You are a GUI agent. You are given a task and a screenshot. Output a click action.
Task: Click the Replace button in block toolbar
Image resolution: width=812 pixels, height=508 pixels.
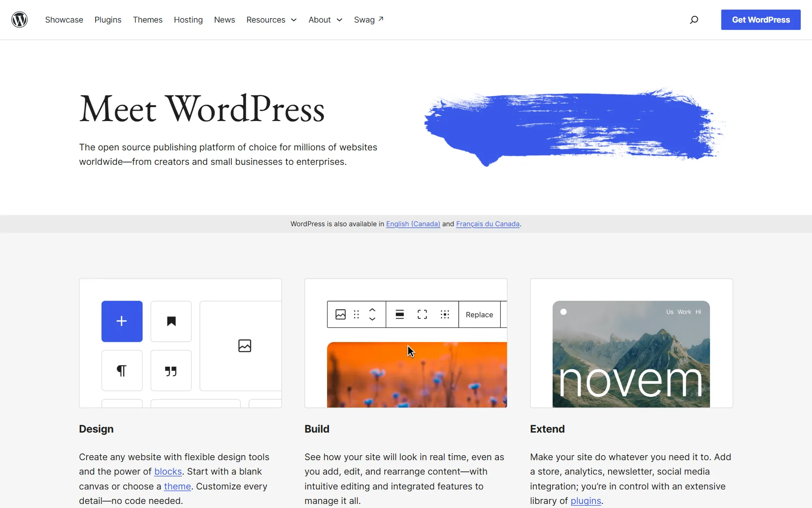pyautogui.click(x=480, y=315)
